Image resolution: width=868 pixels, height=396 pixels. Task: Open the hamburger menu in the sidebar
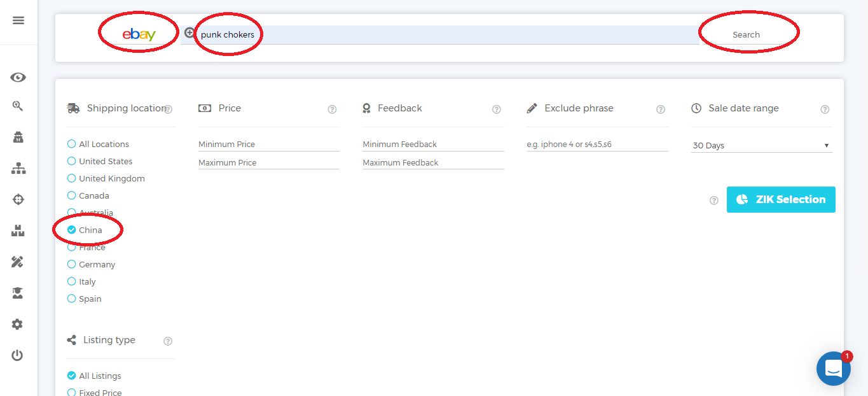coord(18,20)
